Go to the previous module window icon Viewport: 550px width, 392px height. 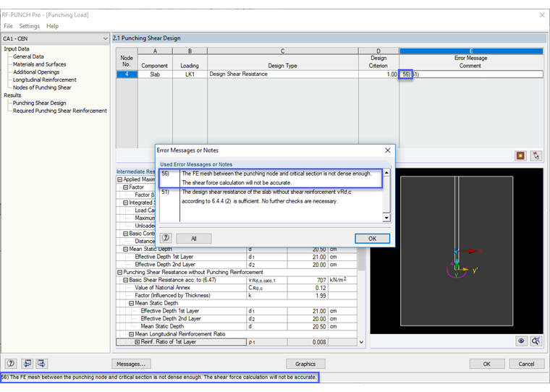point(27,363)
